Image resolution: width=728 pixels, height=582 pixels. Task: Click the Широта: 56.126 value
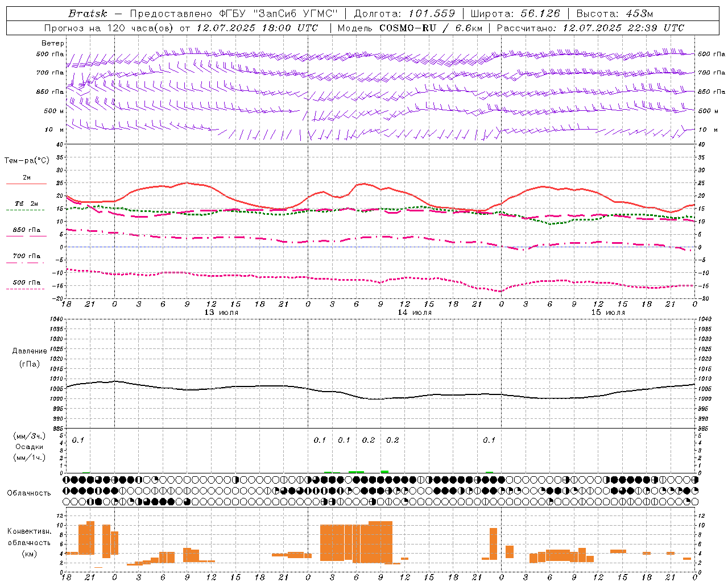click(x=515, y=14)
